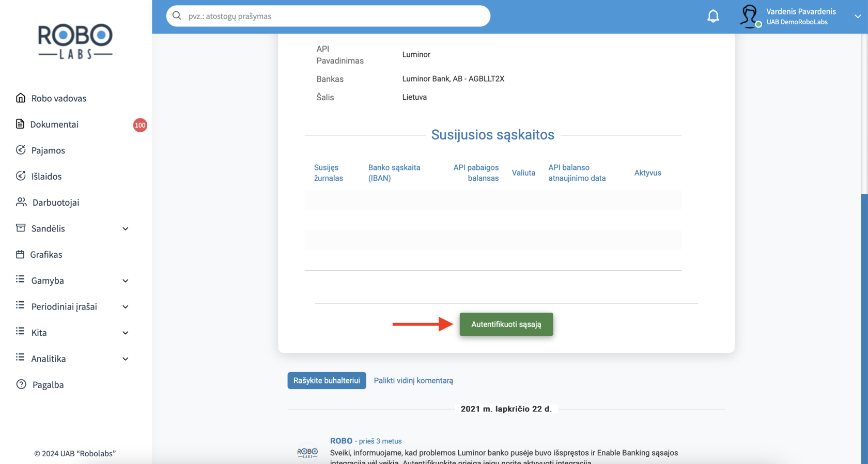Click the Sandėlis archive box icon
The image size is (868, 464).
click(21, 228)
